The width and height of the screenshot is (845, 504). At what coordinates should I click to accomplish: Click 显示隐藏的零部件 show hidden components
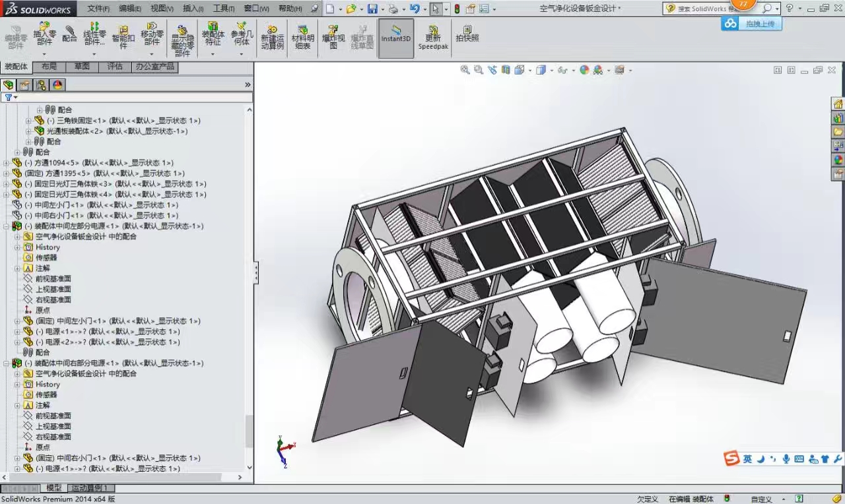click(182, 41)
